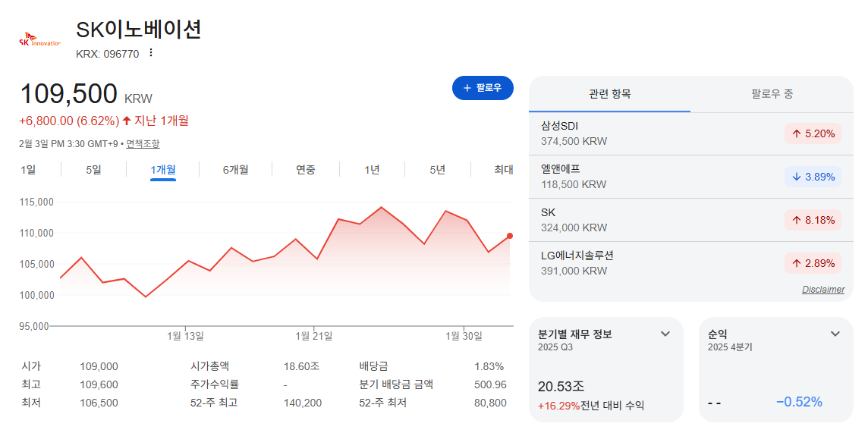Image resolution: width=868 pixels, height=433 pixels.
Task: Select the 1년 time range tab
Action: pyautogui.click(x=372, y=170)
